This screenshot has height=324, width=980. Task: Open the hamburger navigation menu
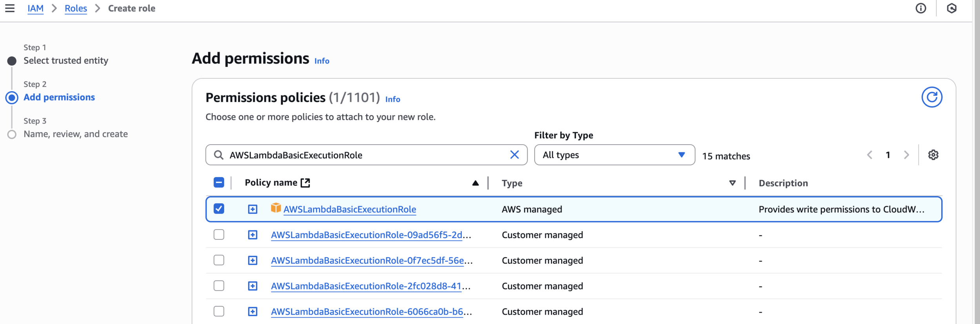tap(10, 8)
